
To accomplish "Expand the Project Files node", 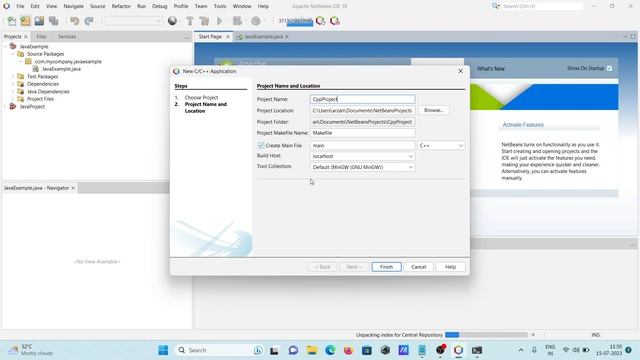I will pos(13,99).
